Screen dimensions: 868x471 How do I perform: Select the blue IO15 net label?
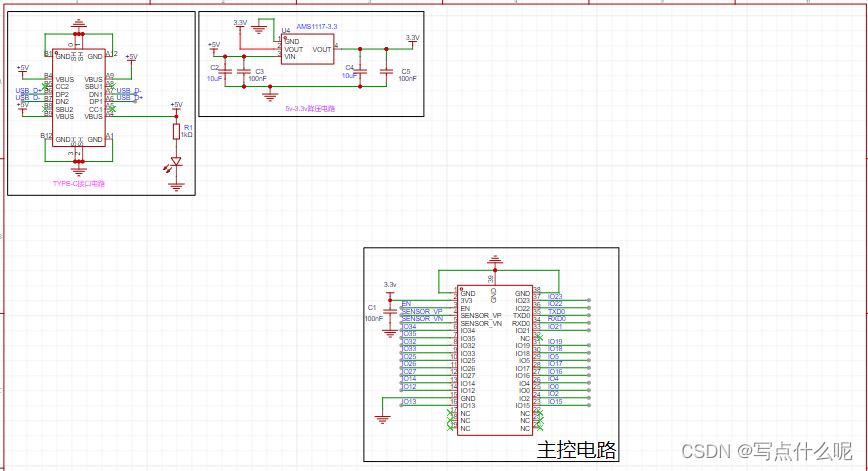pos(555,401)
